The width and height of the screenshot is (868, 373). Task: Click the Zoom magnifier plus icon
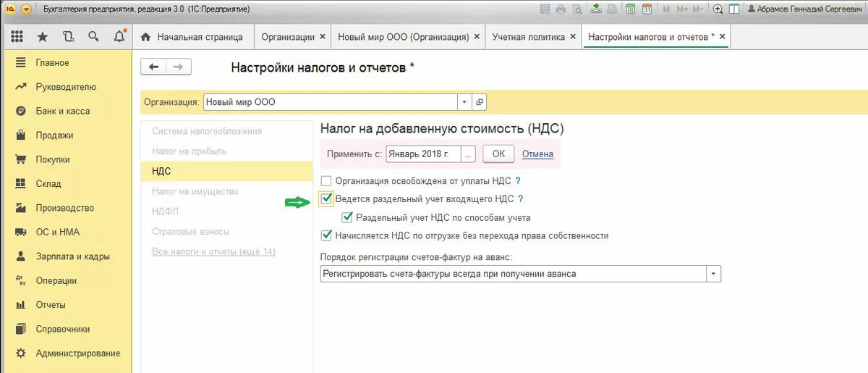[718, 9]
